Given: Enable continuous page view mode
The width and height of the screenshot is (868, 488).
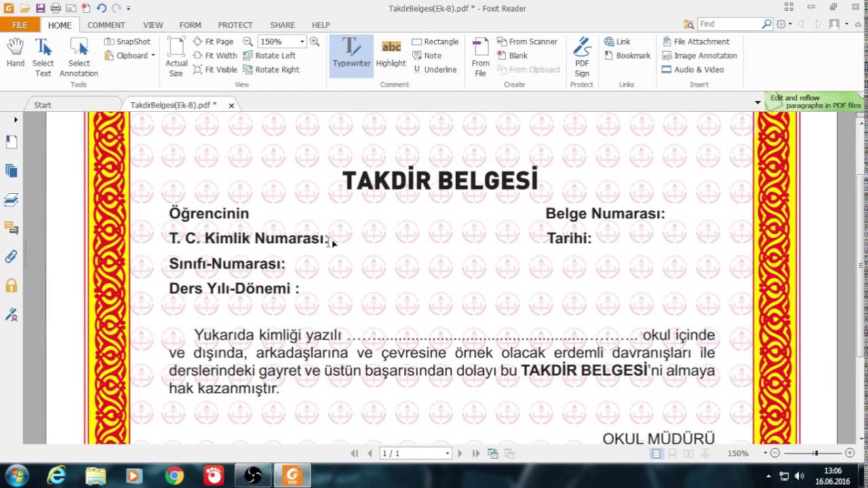Looking at the screenshot, I should [x=673, y=453].
